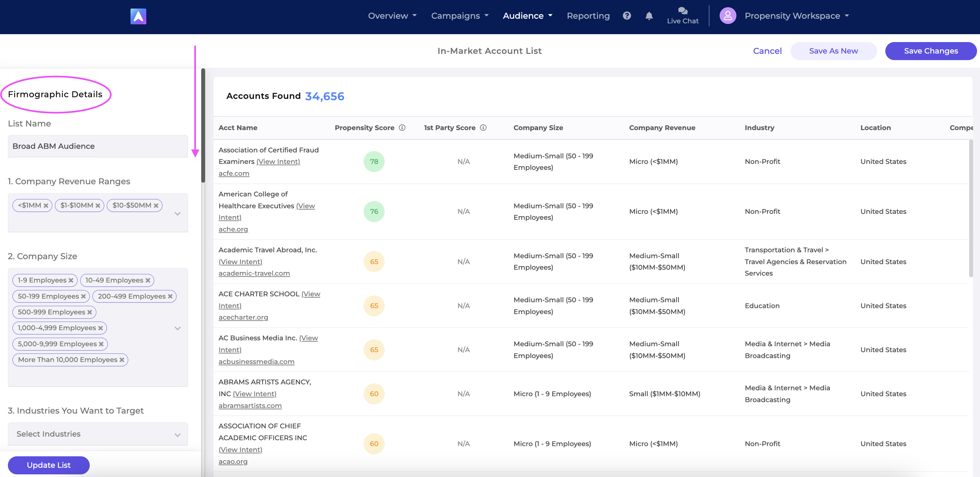Expand the Company Revenue Ranges dropdown
The width and height of the screenshot is (980, 477).
177,214
